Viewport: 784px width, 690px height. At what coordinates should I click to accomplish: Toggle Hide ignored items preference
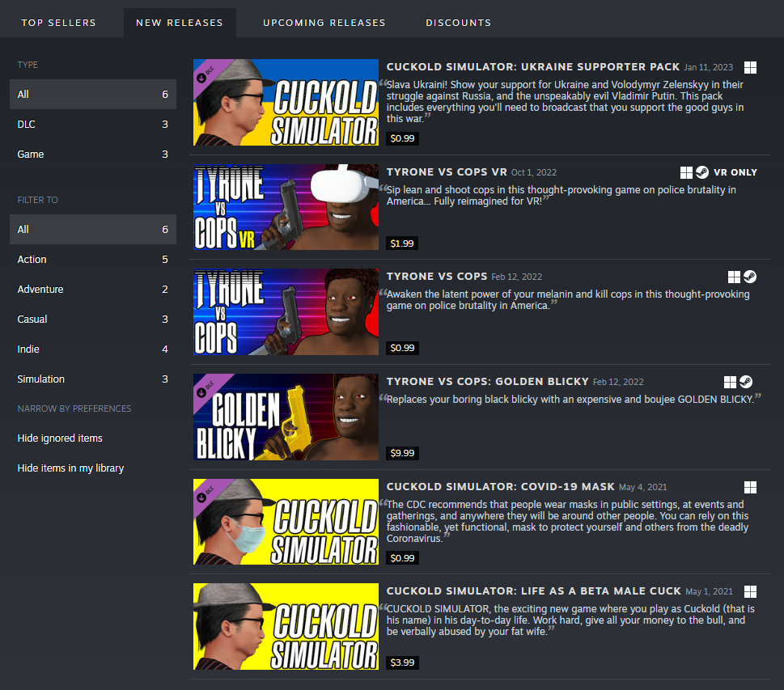pos(60,438)
